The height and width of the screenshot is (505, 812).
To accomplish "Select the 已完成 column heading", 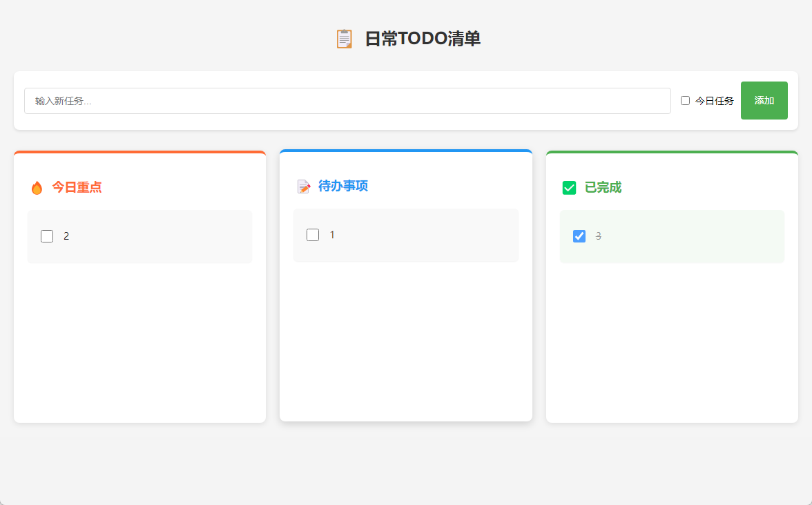I will (x=603, y=187).
